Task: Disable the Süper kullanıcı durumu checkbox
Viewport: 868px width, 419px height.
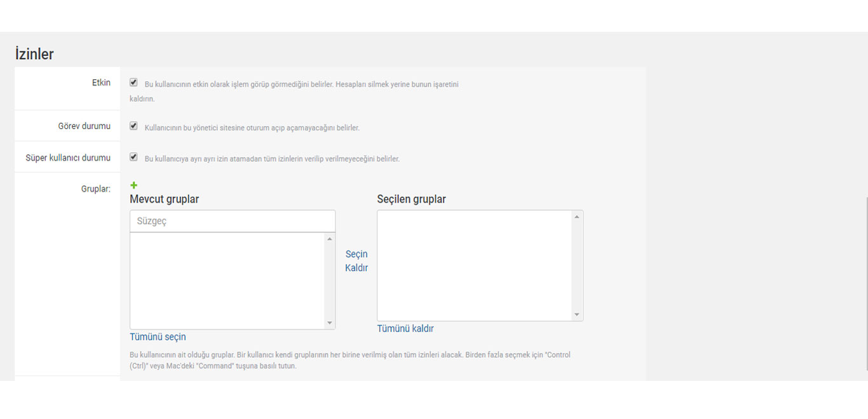Action: pyautogui.click(x=133, y=157)
